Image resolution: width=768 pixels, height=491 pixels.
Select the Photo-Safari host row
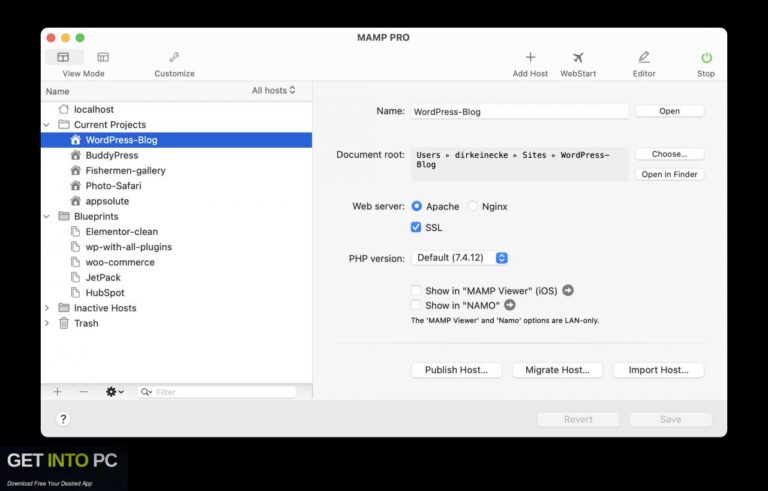point(176,186)
